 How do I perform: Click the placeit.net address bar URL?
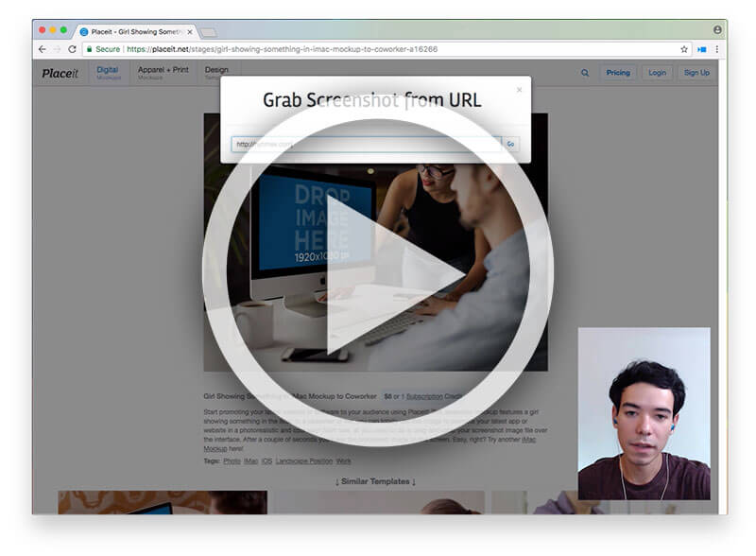pyautogui.click(x=282, y=49)
